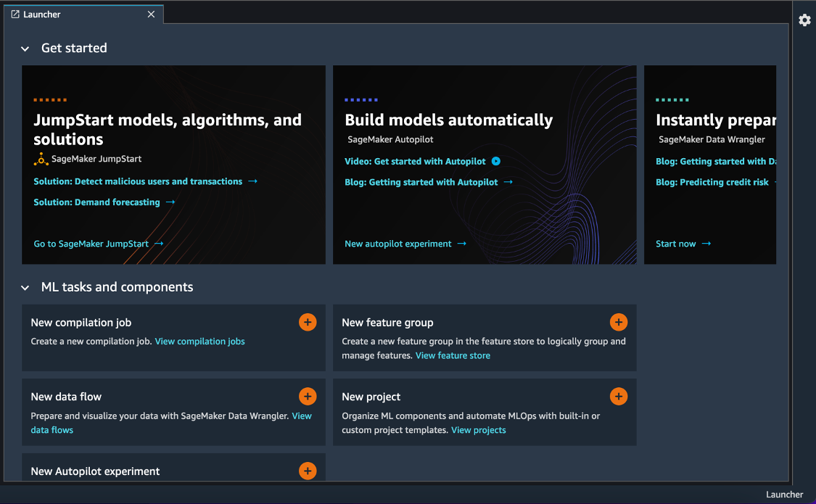Click the New compilation job title
The width and height of the screenshot is (816, 504).
(81, 323)
